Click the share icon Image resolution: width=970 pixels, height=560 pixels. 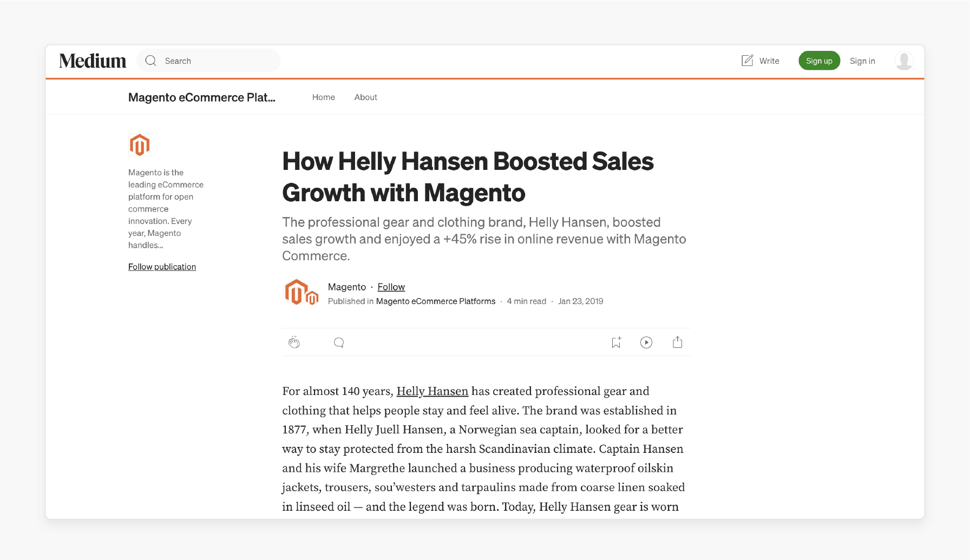tap(677, 342)
